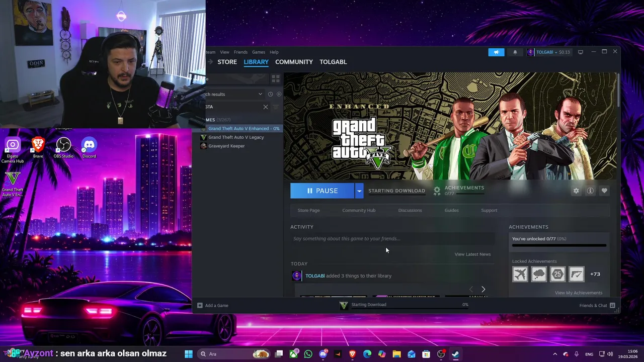The image size is (644, 362).
Task: Select the LIBRARY tab
Action: (x=256, y=62)
